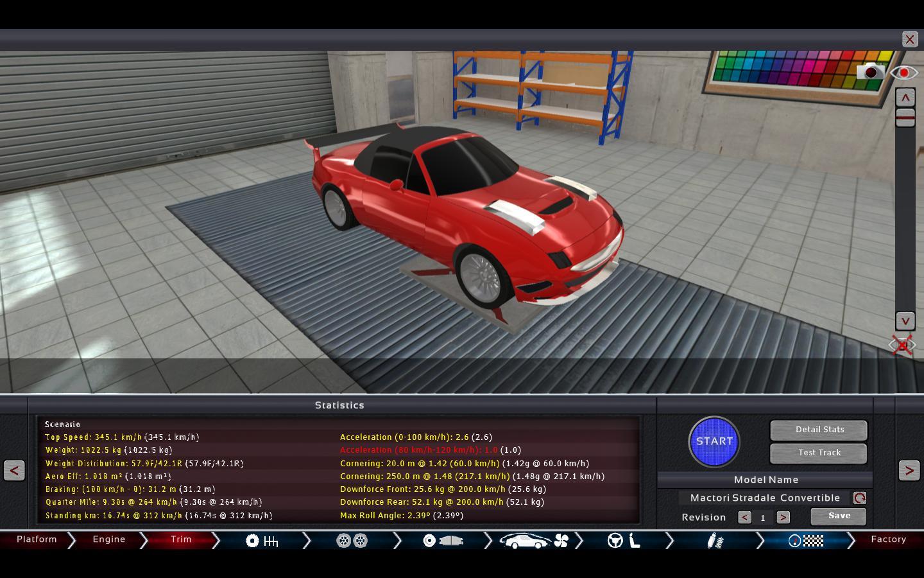Switch to the Engine tab
The height and width of the screenshot is (578, 924).
coord(109,539)
